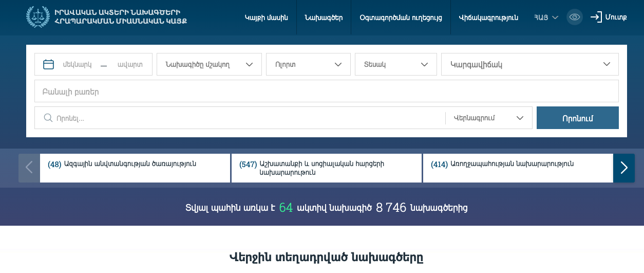Toggle the eye accessibility mode icon
The width and height of the screenshot is (644, 273).
click(575, 17)
